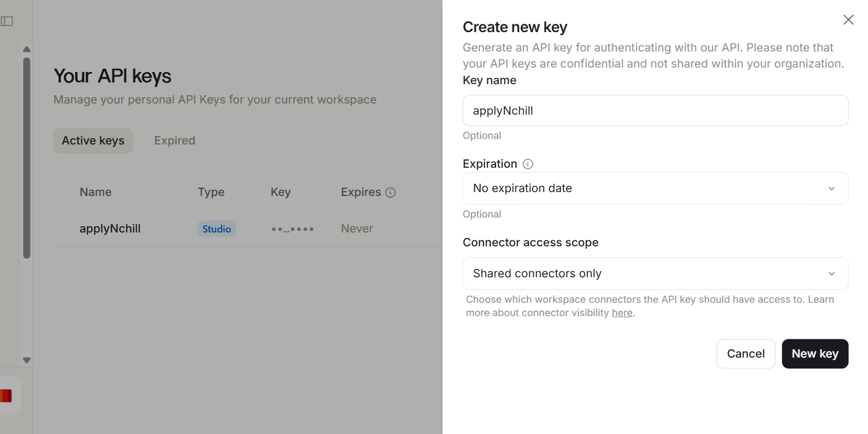Open the connector visibility 'here' link

click(622, 313)
